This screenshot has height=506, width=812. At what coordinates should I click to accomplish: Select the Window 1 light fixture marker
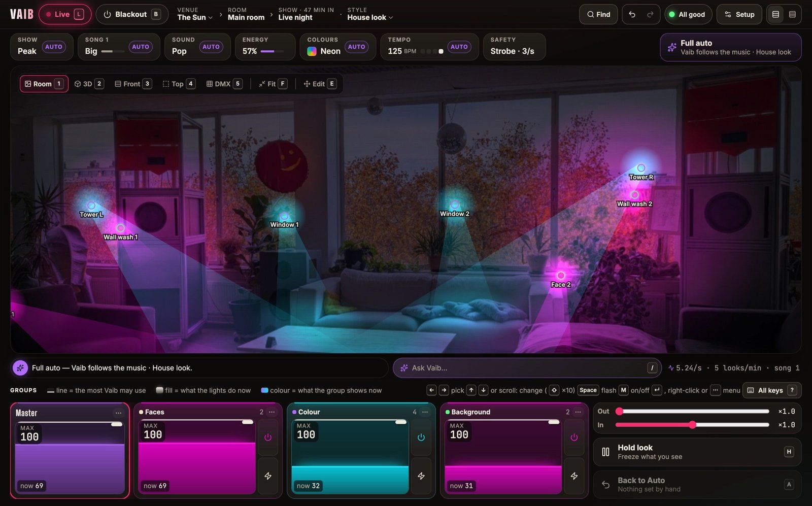284,216
